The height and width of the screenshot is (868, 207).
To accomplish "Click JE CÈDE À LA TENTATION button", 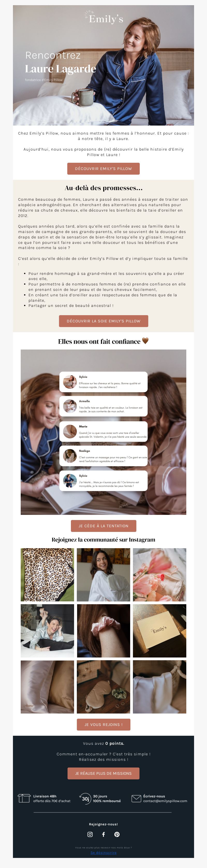I will [x=103, y=526].
